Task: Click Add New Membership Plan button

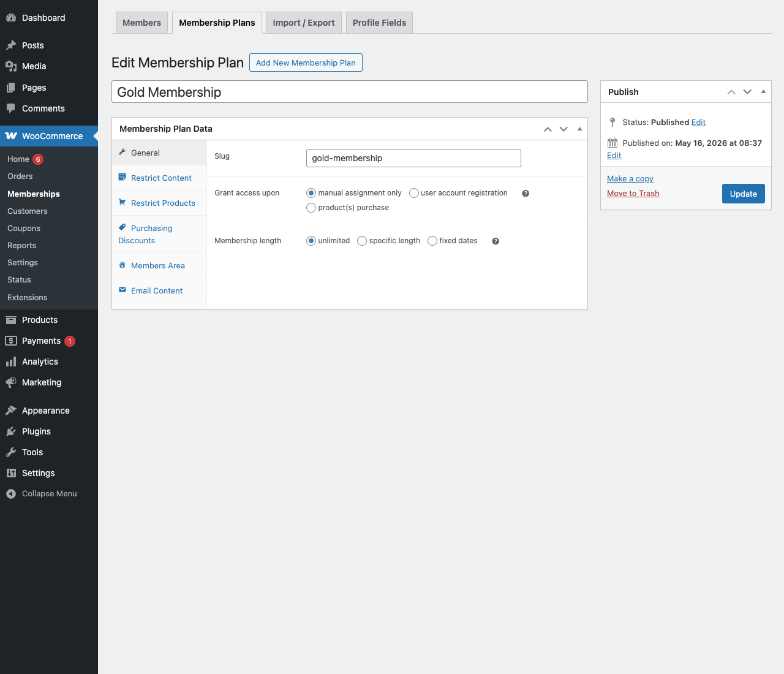Action: (x=306, y=62)
